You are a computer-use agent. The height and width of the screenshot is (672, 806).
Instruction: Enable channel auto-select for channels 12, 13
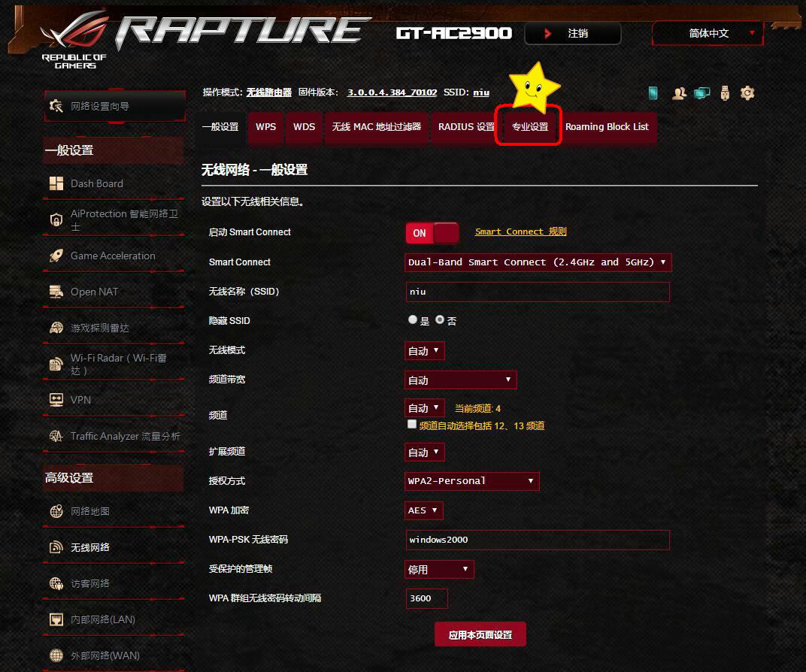click(x=412, y=423)
